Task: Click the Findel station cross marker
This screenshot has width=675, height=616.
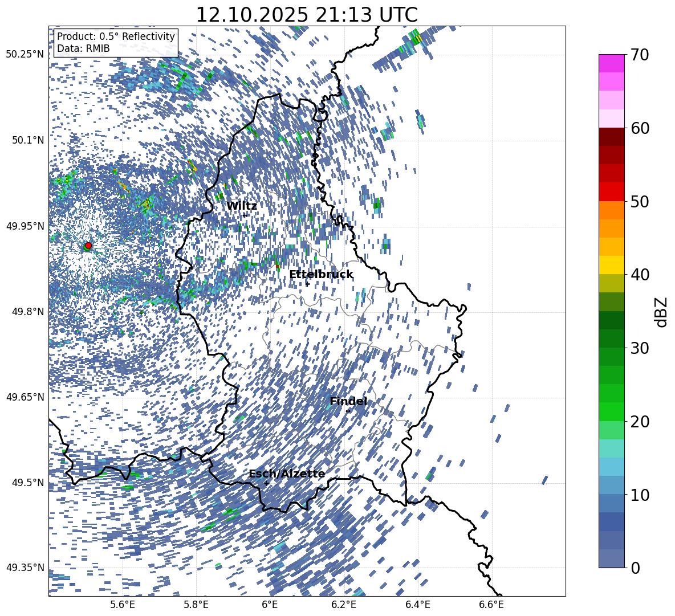Action: coord(348,411)
